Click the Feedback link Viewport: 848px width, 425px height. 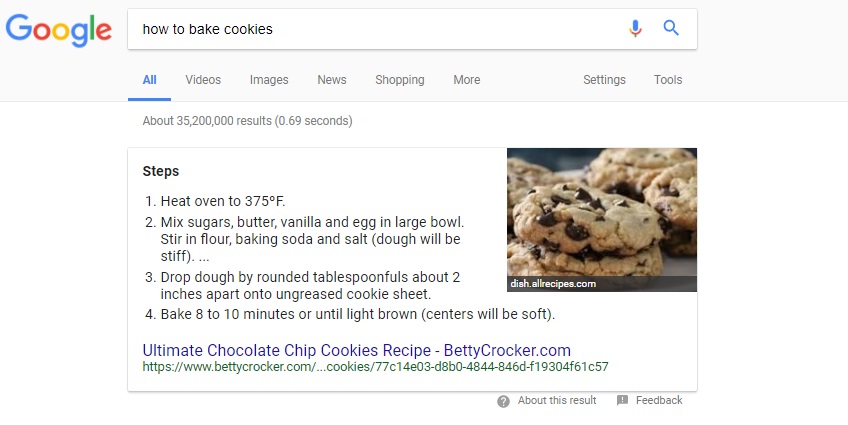pos(659,400)
